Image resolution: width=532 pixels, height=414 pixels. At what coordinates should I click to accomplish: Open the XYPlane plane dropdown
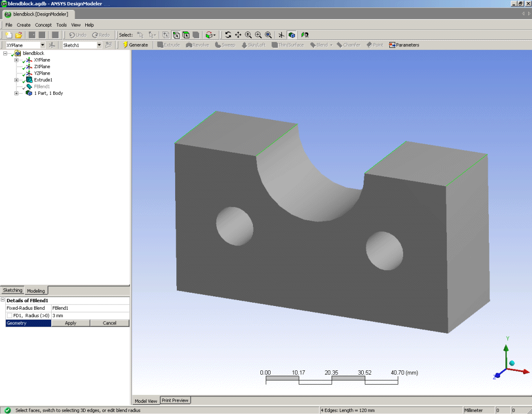(43, 45)
